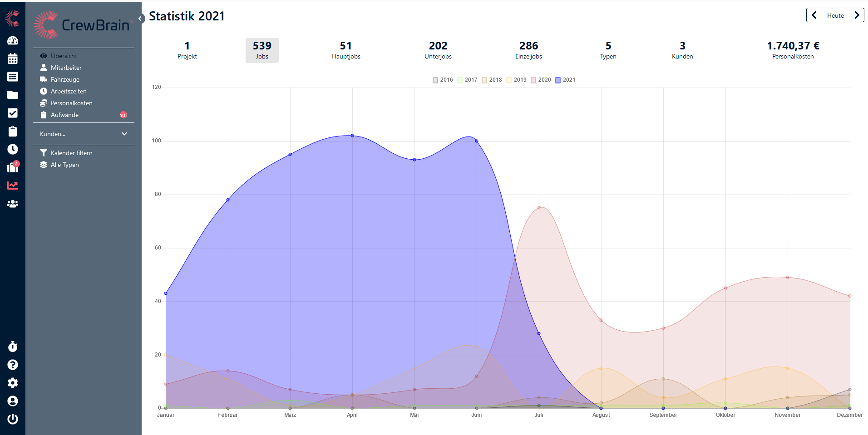Expand the Kunden... dropdown
Screen dimensions: 868x435
click(x=84, y=134)
